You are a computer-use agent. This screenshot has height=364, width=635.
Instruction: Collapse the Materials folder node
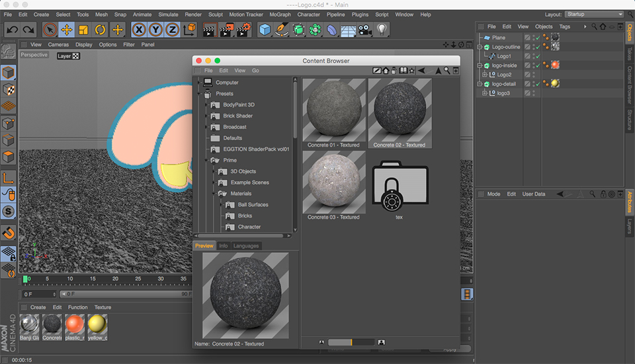(214, 194)
